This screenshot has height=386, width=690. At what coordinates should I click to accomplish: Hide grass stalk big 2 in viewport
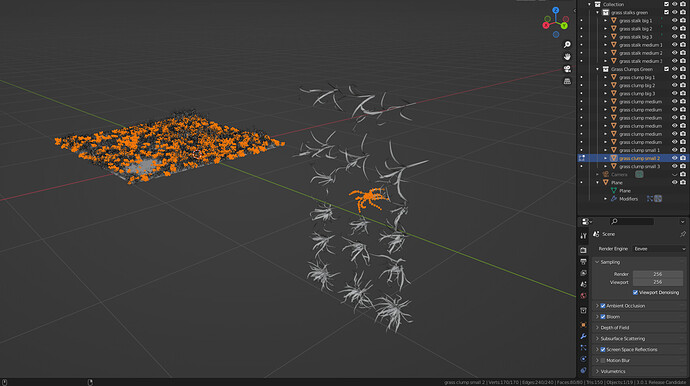click(x=674, y=29)
